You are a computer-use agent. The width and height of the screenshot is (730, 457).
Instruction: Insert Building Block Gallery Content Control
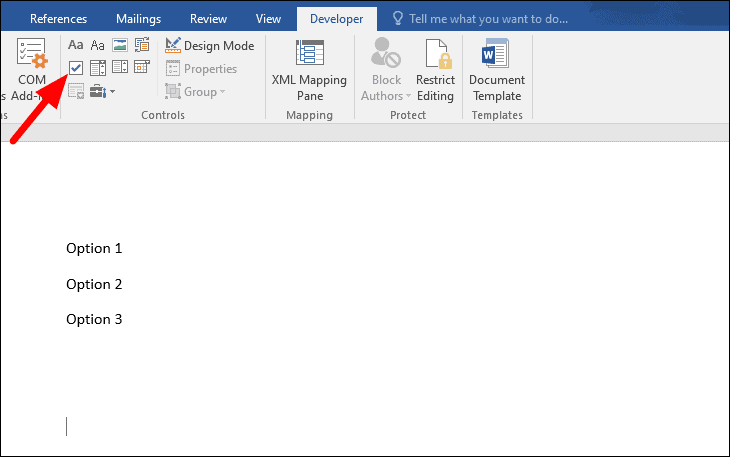coord(142,45)
